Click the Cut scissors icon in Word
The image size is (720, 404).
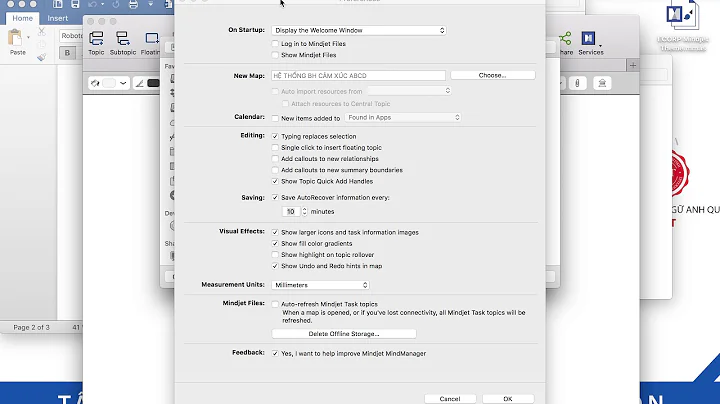42,32
